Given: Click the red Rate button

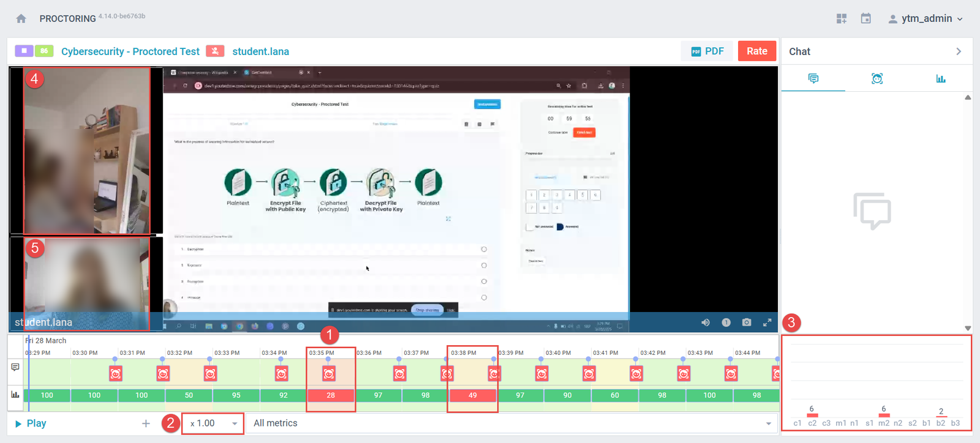Looking at the screenshot, I should 756,51.
